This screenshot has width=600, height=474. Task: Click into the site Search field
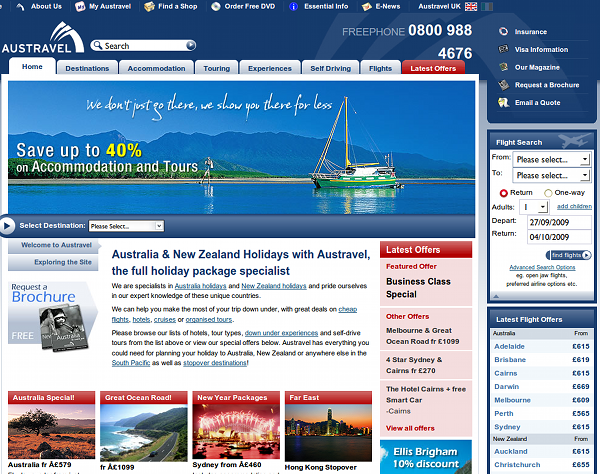(x=144, y=46)
